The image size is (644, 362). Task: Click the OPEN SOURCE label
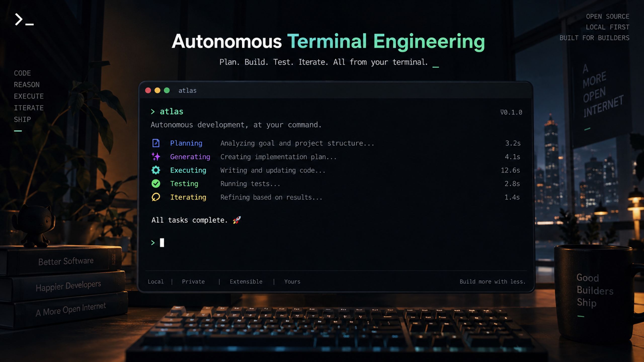point(608,17)
